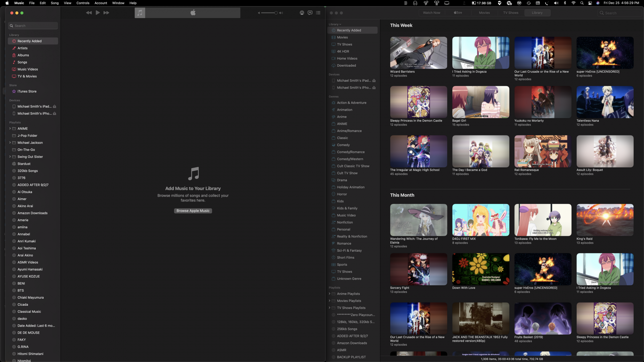Open the Wizard Barristers thumbnail

tap(418, 53)
